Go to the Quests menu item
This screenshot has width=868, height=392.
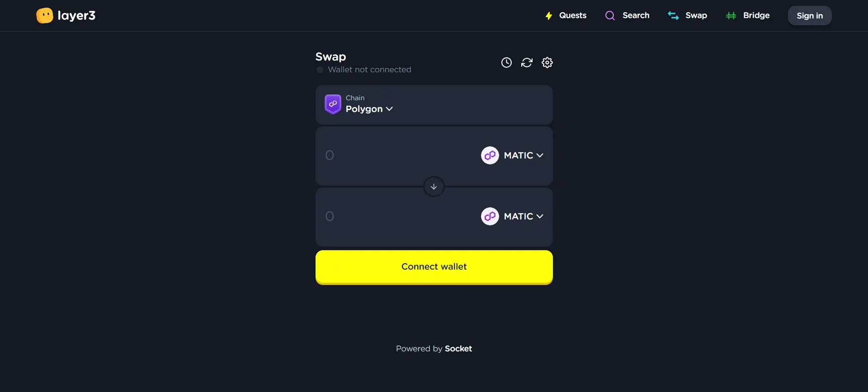click(572, 15)
